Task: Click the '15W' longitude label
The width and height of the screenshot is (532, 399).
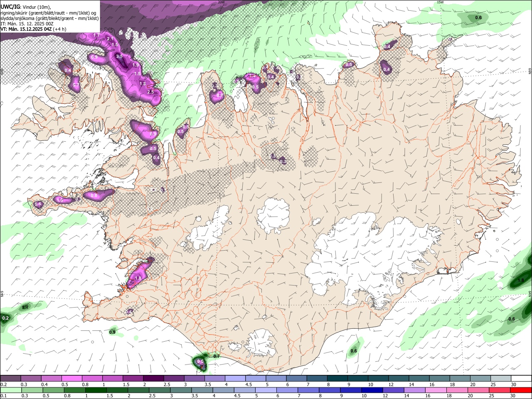Action: (441, 2)
